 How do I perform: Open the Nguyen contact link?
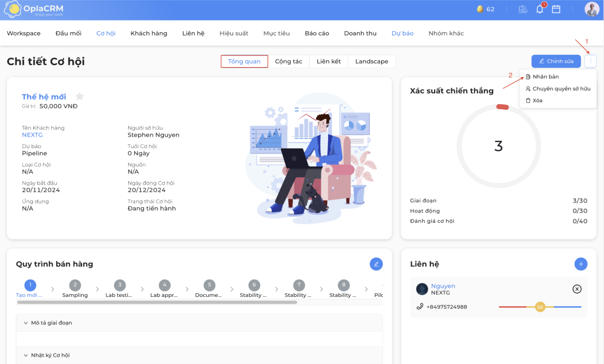tap(443, 286)
